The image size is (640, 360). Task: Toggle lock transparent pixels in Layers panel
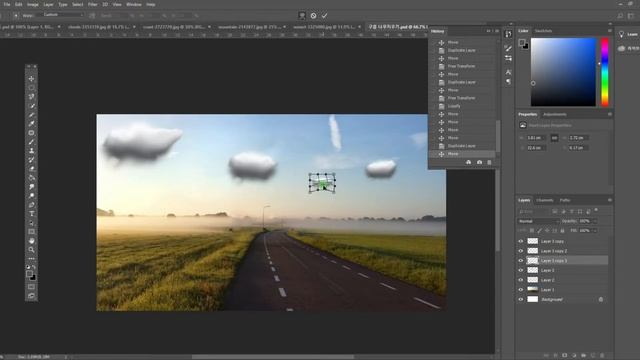pos(532,231)
